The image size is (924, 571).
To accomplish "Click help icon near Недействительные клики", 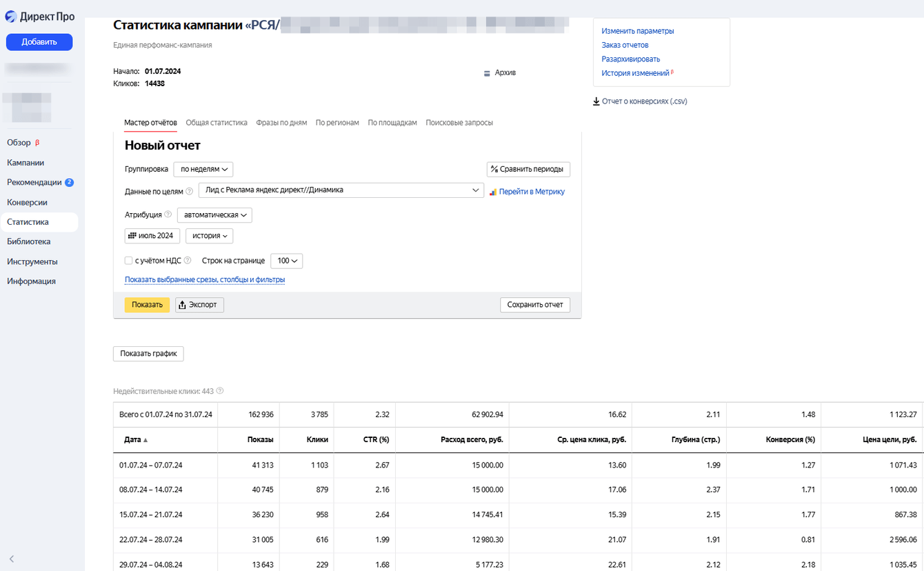I will (x=220, y=391).
